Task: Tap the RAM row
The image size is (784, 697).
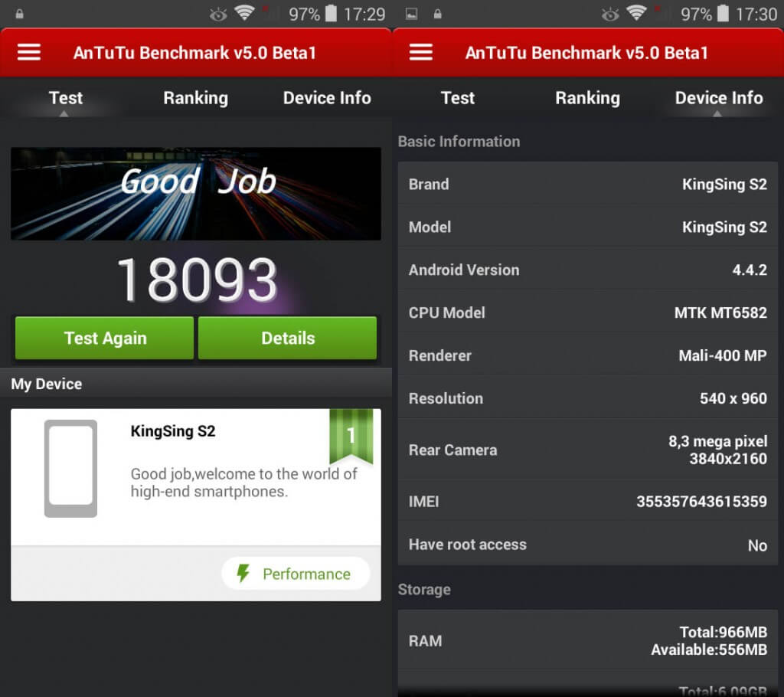Action: (587, 640)
